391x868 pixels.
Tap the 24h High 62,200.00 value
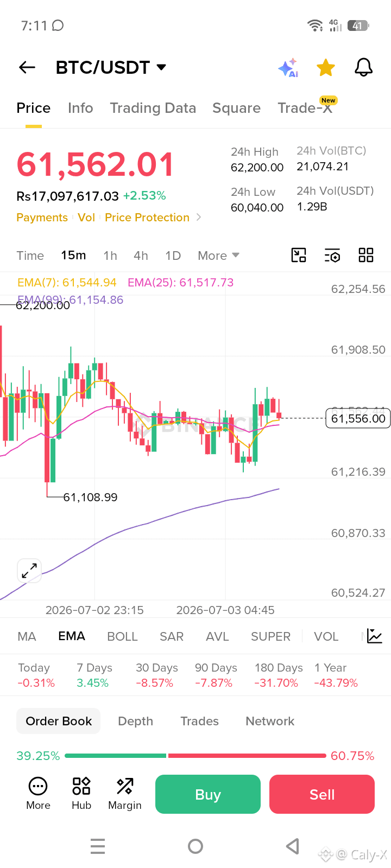click(x=257, y=168)
